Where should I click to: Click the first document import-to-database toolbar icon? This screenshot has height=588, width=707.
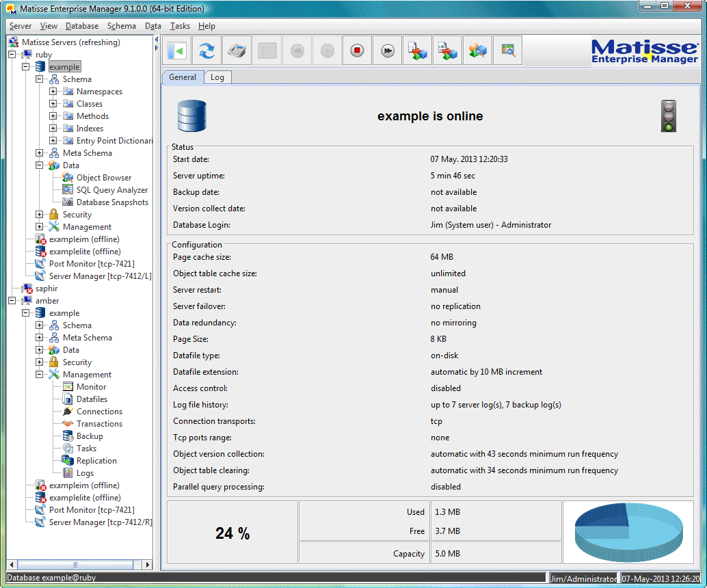pyautogui.click(x=418, y=51)
